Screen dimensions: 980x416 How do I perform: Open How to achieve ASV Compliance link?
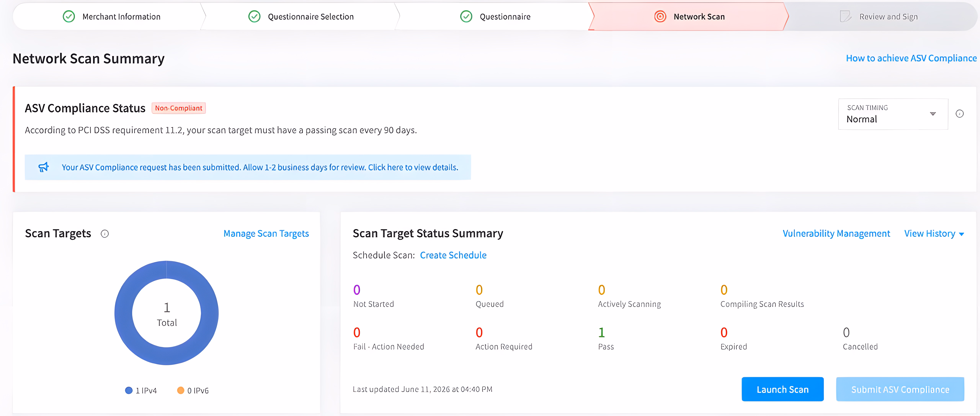pyautogui.click(x=911, y=58)
